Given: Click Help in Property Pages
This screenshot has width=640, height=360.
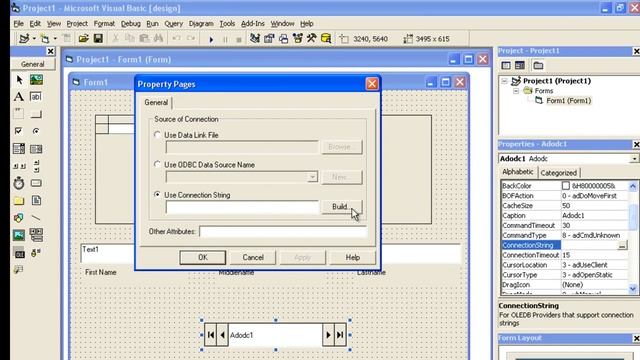Looking at the screenshot, I should tap(353, 258).
